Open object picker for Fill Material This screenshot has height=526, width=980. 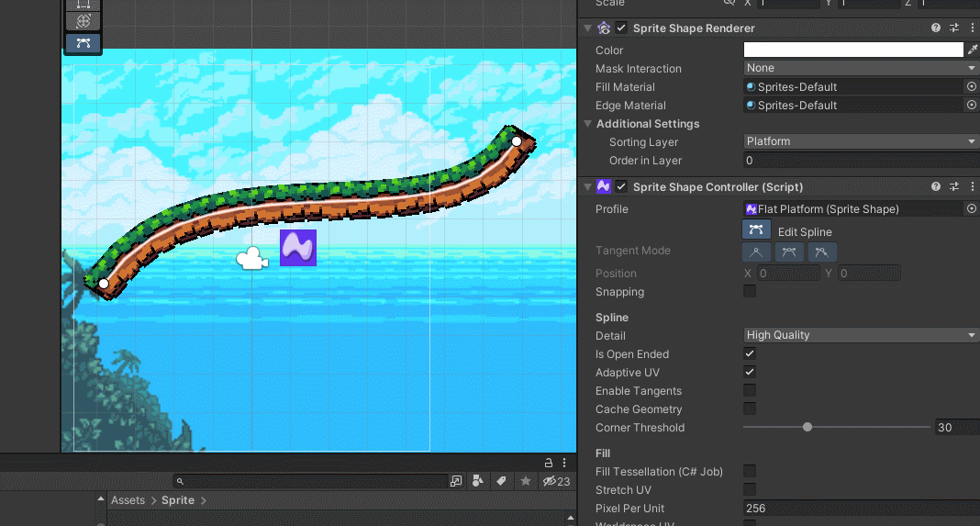point(971,86)
